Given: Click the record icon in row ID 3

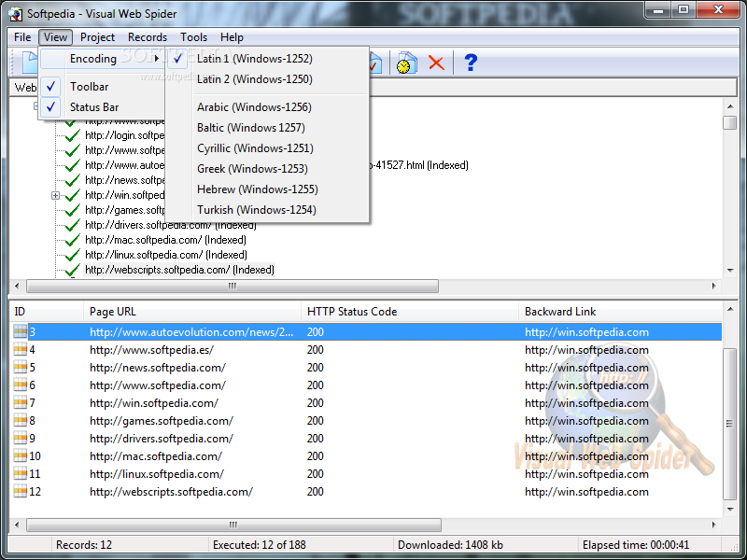Looking at the screenshot, I should click(20, 332).
